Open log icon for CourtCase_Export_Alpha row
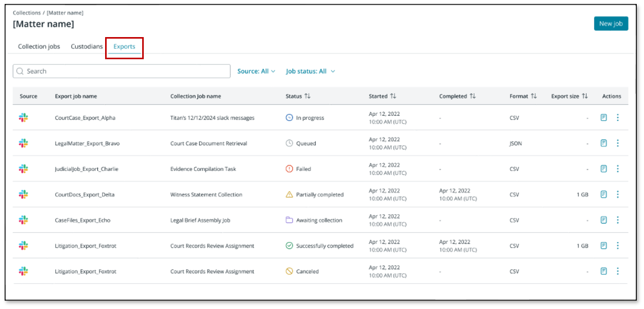 (603, 117)
